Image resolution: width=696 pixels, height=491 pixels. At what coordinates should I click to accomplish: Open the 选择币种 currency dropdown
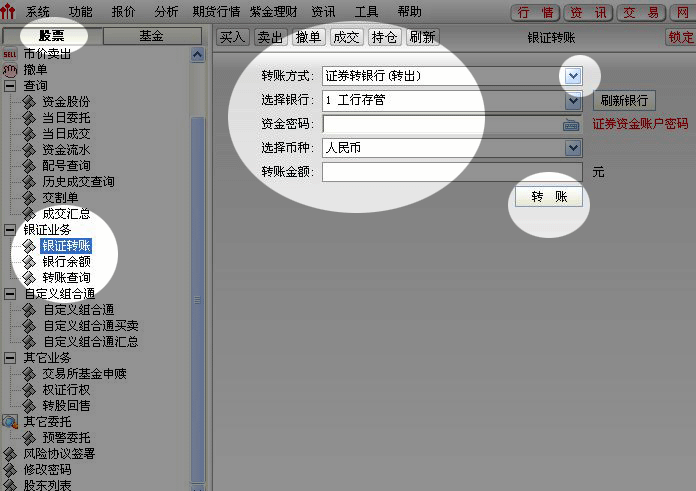[574, 148]
